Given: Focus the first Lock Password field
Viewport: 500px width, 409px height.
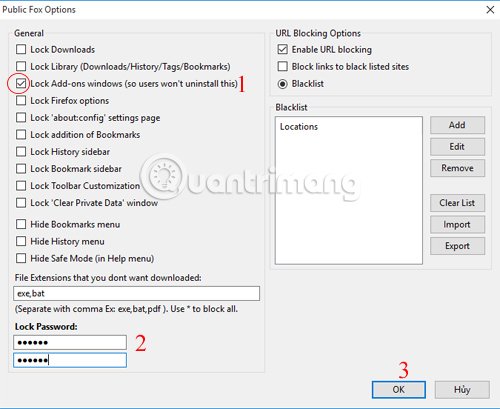Looking at the screenshot, I should pos(70,342).
